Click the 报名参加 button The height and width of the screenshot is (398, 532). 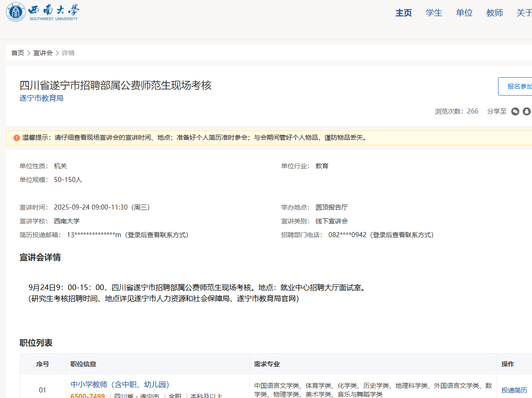[x=516, y=86]
